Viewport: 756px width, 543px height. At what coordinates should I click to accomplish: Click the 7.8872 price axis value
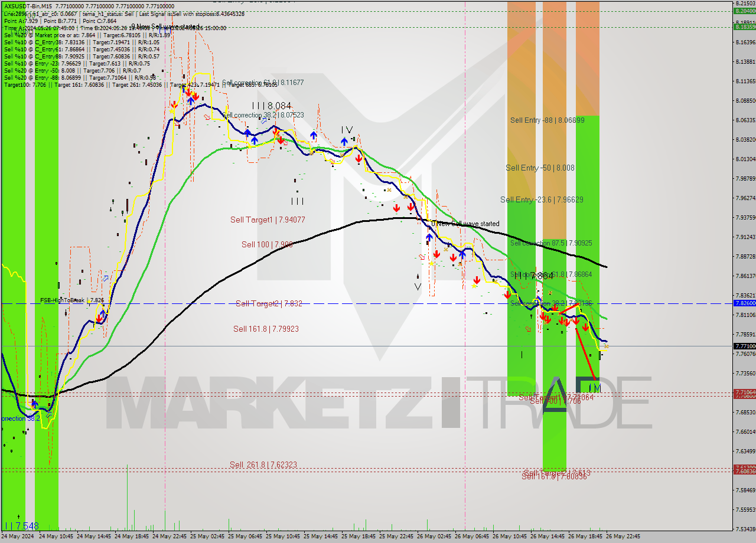[x=745, y=256]
